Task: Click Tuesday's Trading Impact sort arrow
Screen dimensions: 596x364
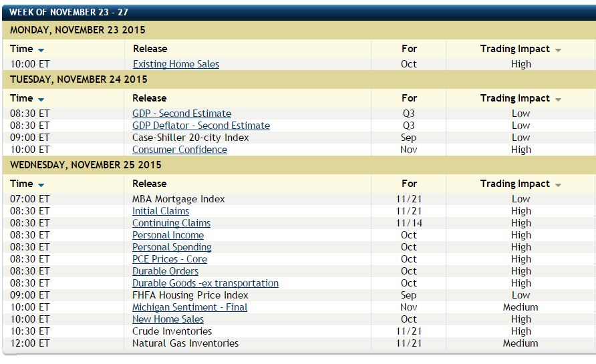Action: [x=558, y=100]
